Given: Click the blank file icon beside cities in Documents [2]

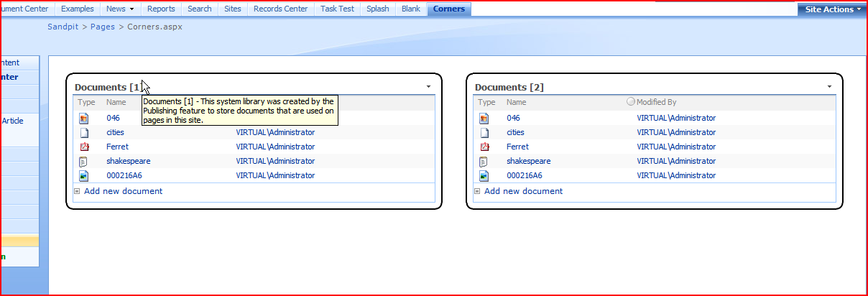Looking at the screenshot, I should click(484, 133).
